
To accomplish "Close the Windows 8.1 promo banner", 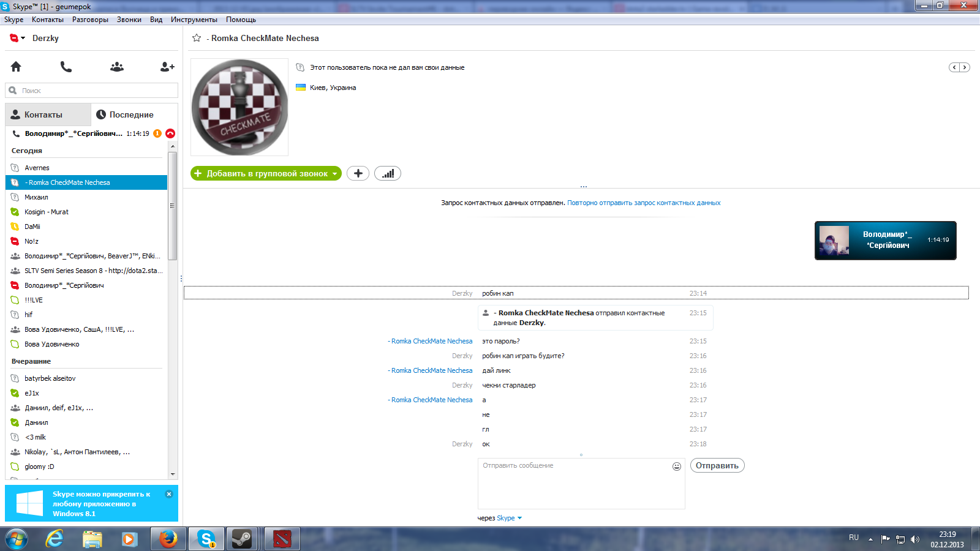I will tap(169, 494).
